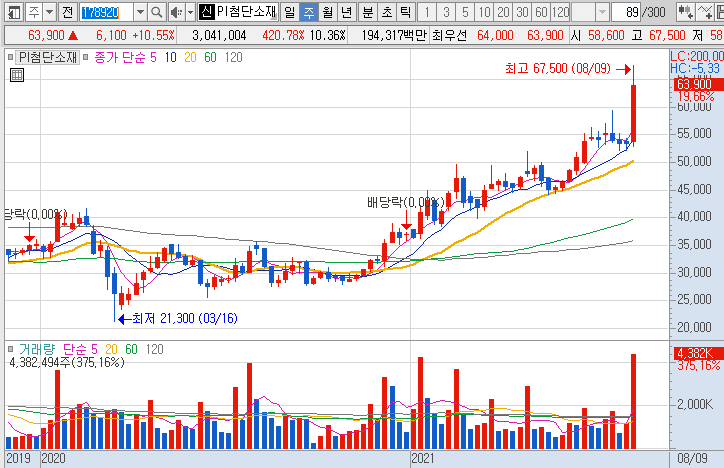The height and width of the screenshot is (468, 724).
Task: Click the high price 67,500 in quote bar
Action: 667,36
